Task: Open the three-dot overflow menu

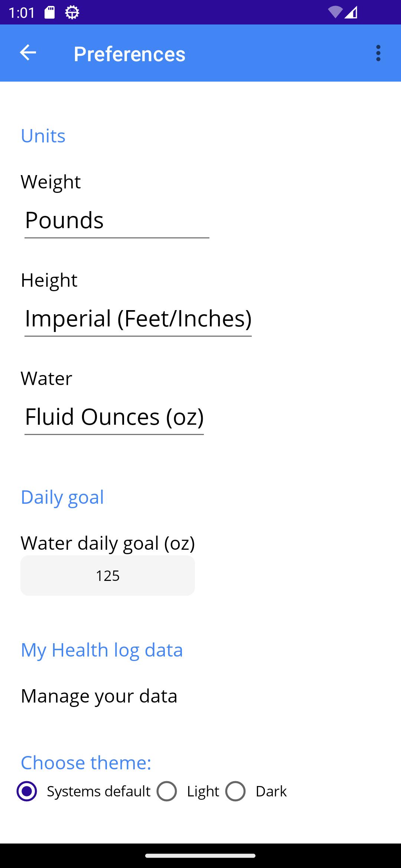Action: (x=378, y=53)
